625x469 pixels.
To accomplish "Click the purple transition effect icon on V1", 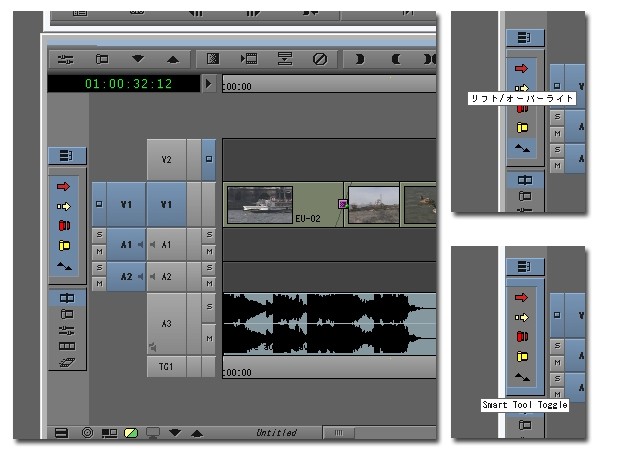I will click(x=342, y=204).
